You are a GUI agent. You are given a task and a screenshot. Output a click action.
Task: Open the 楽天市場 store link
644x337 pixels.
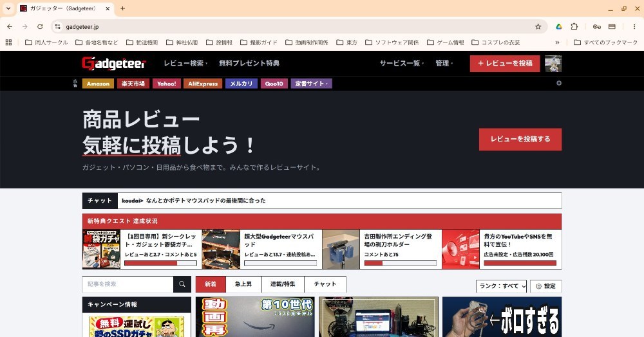point(133,84)
